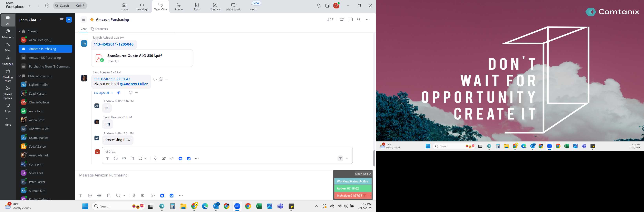Click the AI sparkle thread summary icon

119,93
